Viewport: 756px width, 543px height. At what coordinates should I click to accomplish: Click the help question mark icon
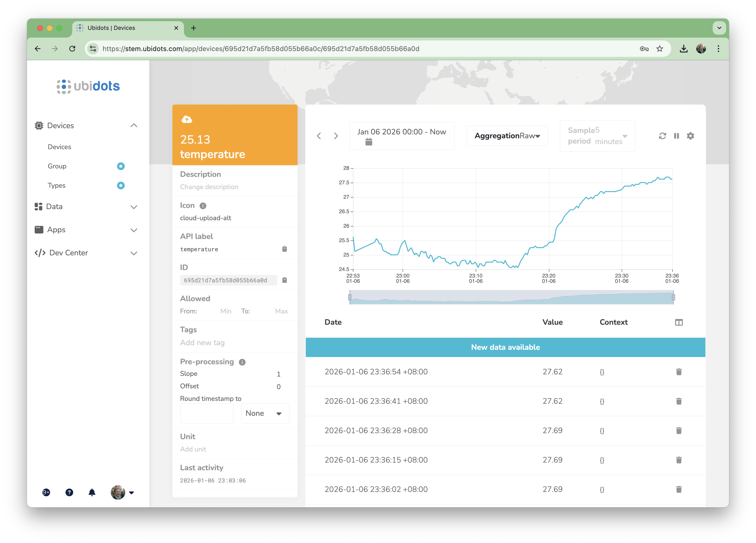[x=69, y=492]
